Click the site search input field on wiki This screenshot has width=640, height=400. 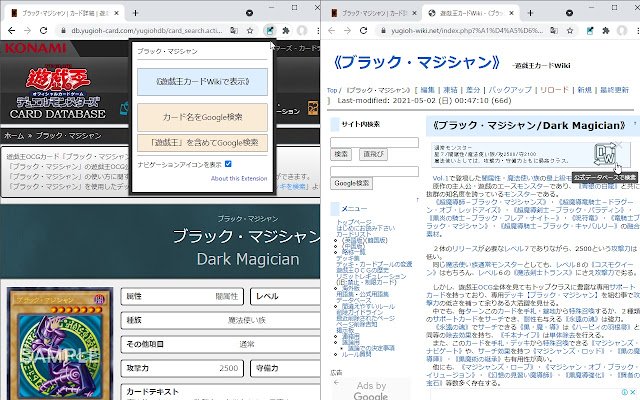point(374,142)
